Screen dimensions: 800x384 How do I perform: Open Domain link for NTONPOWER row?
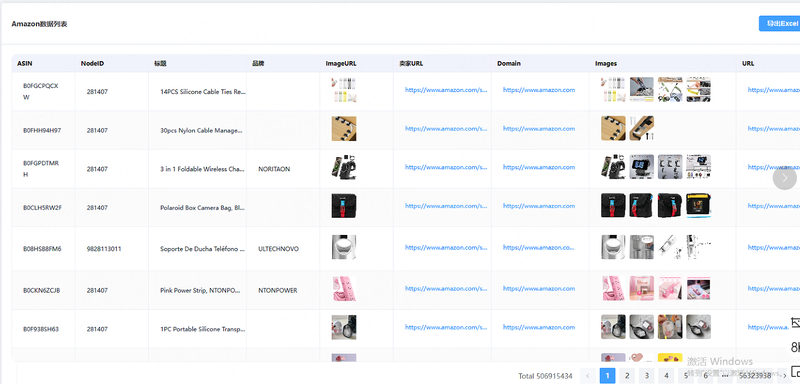pyautogui.click(x=539, y=289)
